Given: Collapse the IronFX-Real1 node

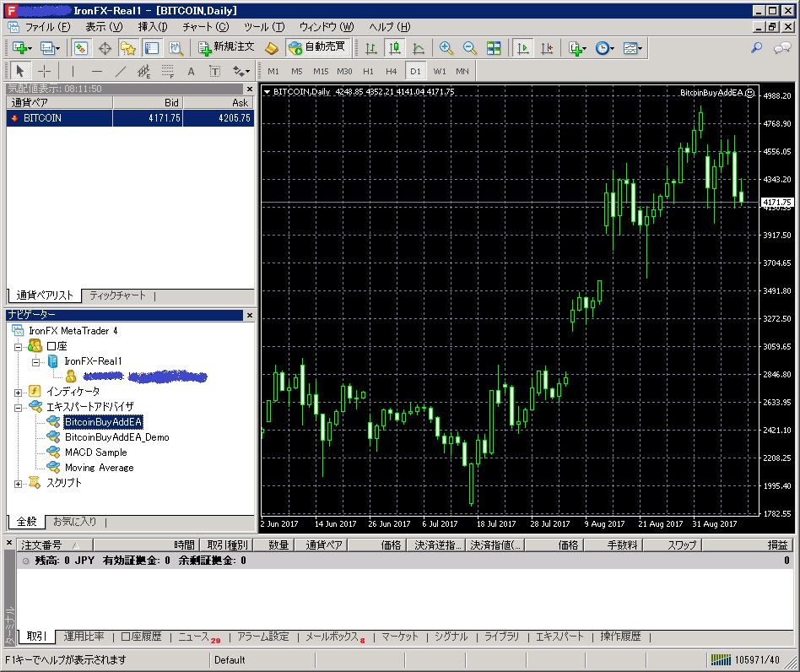Looking at the screenshot, I should [x=35, y=362].
